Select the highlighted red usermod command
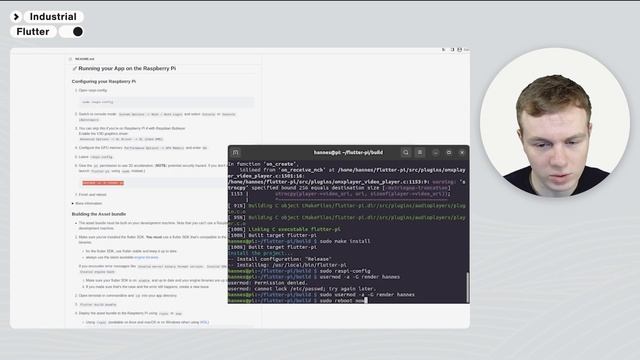This screenshot has height=360, width=640. pos(103,183)
